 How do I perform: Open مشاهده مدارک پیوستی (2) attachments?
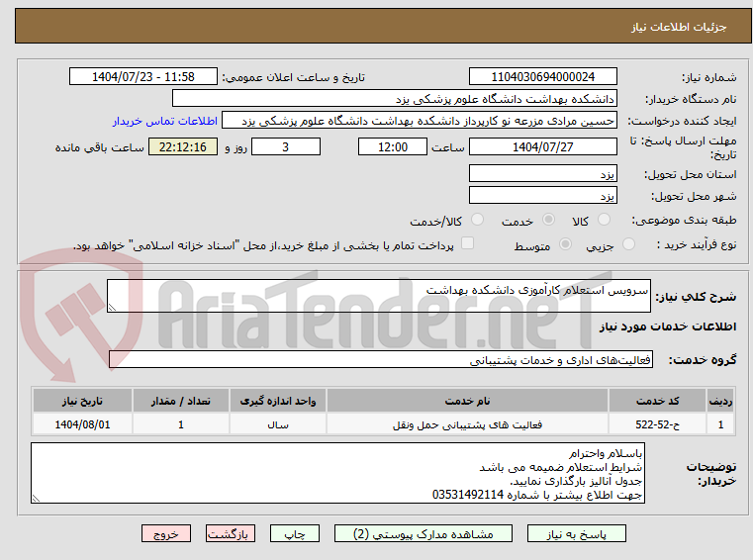(x=424, y=533)
